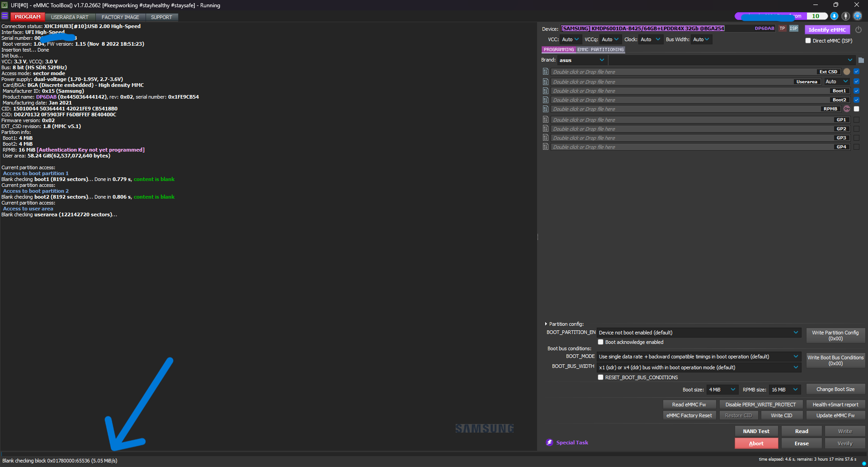Uncheck the Boot1 checkbox

pyautogui.click(x=856, y=91)
